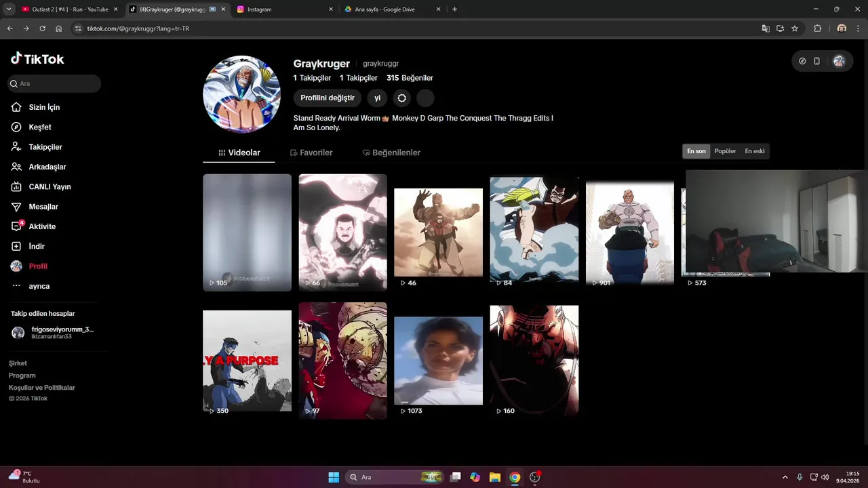Open Copilot from taskbar
The width and height of the screenshot is (868, 488).
click(x=475, y=477)
